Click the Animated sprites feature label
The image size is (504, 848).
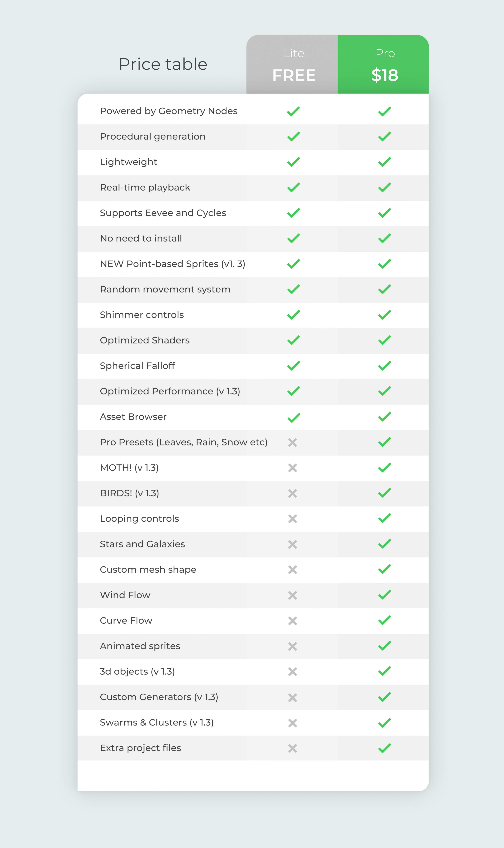click(x=140, y=646)
